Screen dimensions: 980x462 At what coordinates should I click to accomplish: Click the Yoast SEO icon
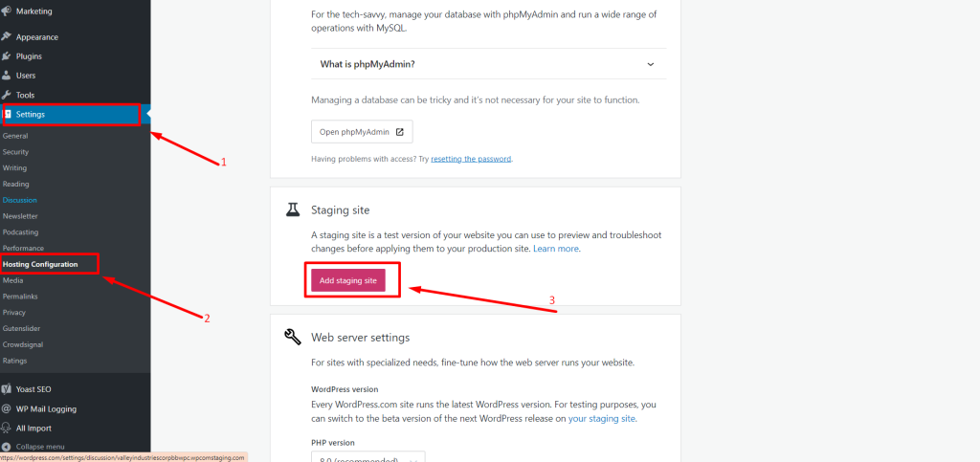(x=7, y=389)
